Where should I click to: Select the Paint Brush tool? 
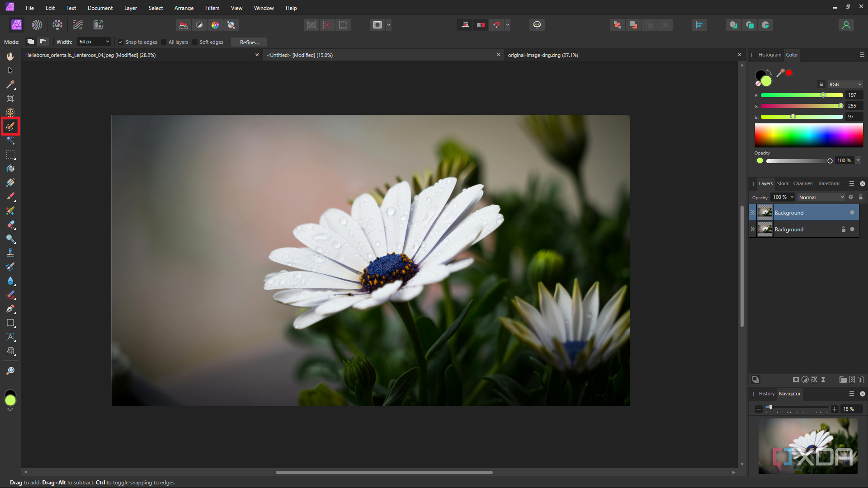pyautogui.click(x=10, y=197)
